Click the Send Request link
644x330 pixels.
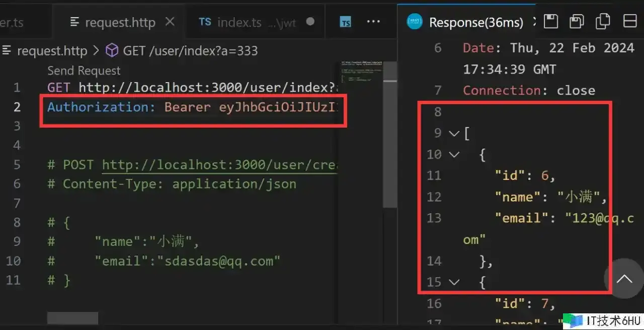[x=84, y=71]
